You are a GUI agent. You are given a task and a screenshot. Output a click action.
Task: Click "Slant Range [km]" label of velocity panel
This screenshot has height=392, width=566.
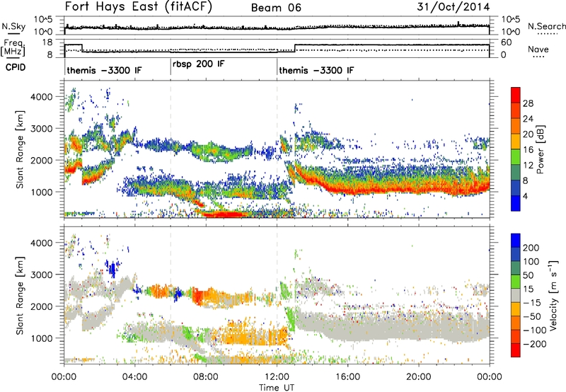click(x=19, y=295)
